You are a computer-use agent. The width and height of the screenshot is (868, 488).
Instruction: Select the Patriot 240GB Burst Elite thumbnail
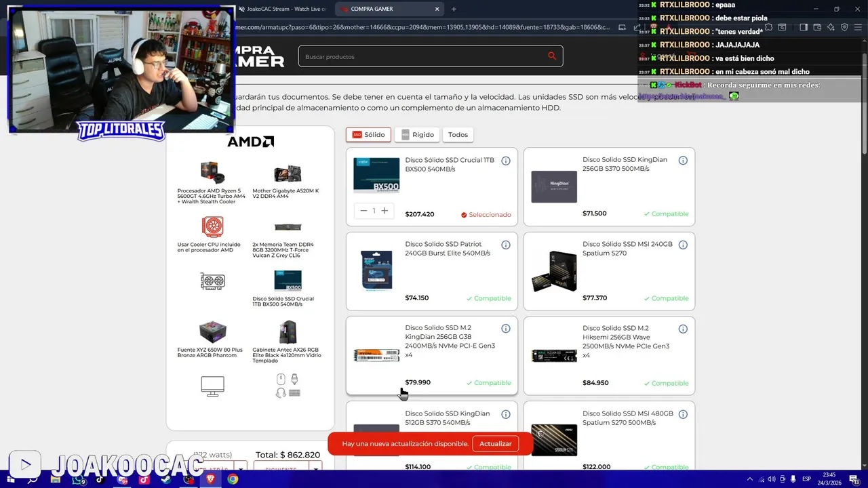pos(376,271)
